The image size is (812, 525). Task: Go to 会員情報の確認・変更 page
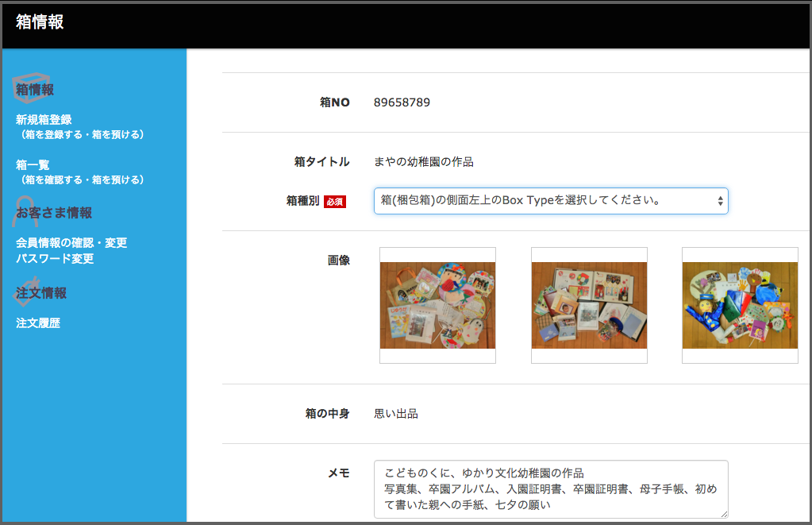71,242
